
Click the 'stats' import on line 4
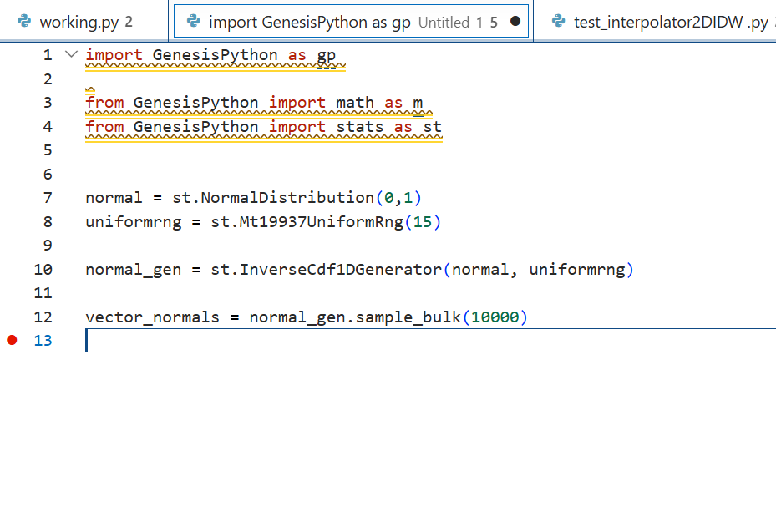(x=360, y=127)
